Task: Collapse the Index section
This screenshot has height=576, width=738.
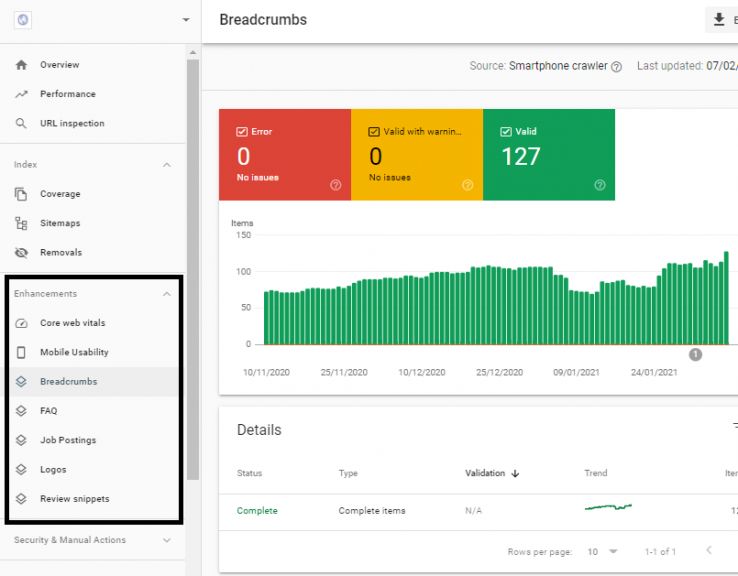Action: 167,165
